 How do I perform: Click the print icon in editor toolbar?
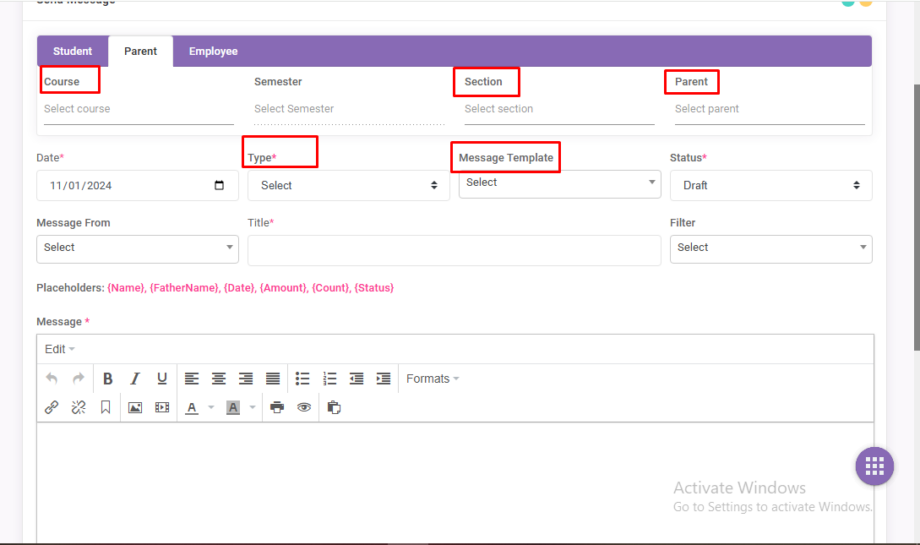click(277, 408)
